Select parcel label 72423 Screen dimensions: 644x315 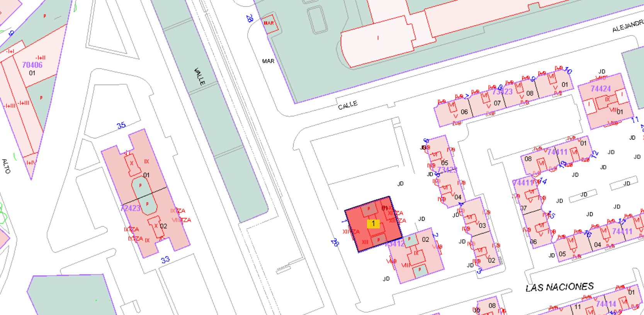coord(131,208)
